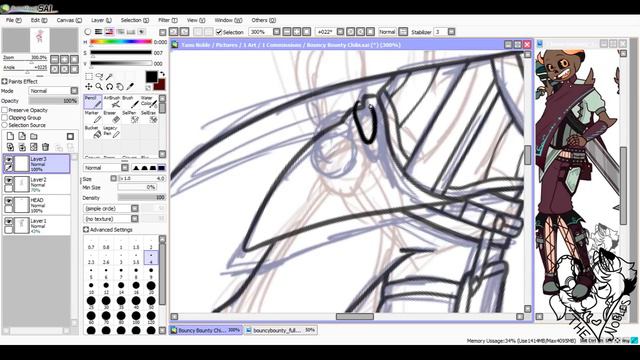The height and width of the screenshot is (360, 640).
Task: Select the Brush tool
Action: tap(131, 102)
